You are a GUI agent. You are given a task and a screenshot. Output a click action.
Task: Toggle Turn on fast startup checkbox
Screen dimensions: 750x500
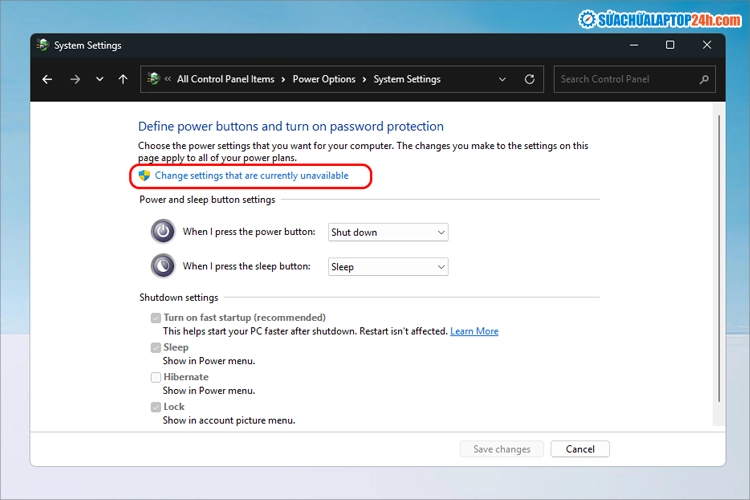click(x=155, y=318)
